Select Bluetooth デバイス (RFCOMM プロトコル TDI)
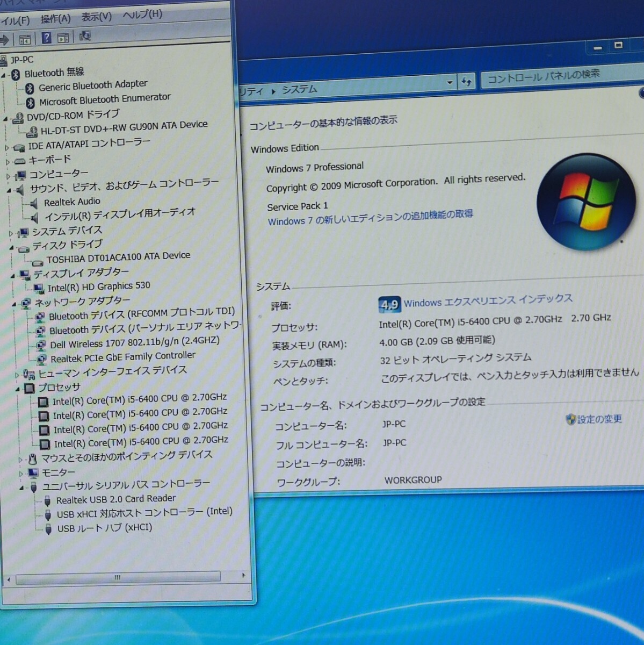 pyautogui.click(x=142, y=314)
